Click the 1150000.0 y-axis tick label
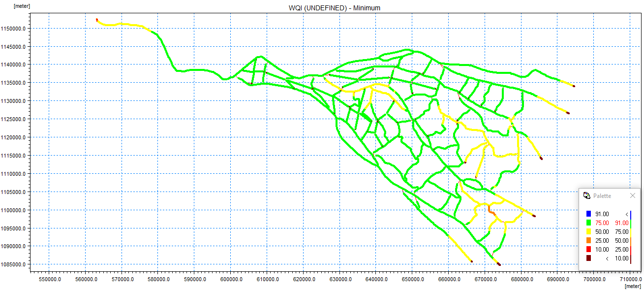The width and height of the screenshot is (644, 290). (x=14, y=29)
